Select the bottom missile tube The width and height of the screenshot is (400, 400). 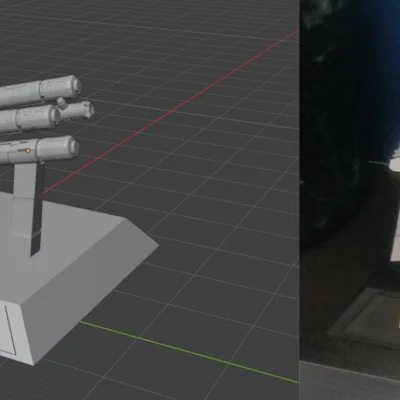39,149
